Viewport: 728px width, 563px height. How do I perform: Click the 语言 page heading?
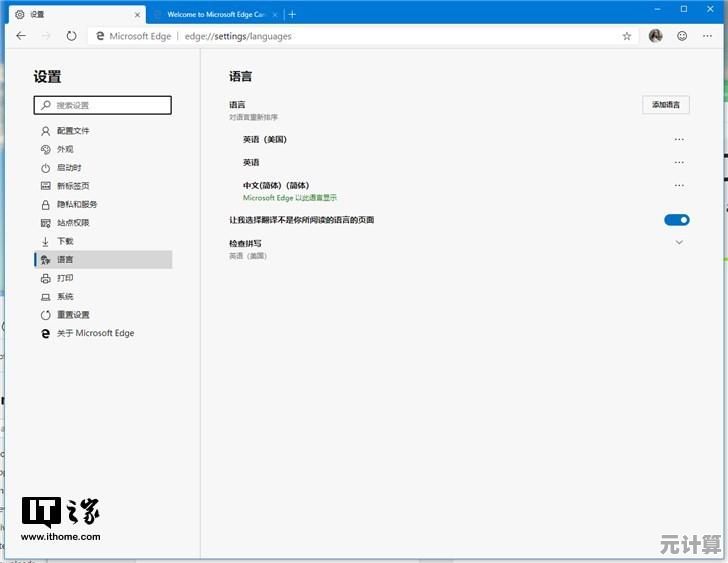(240, 76)
